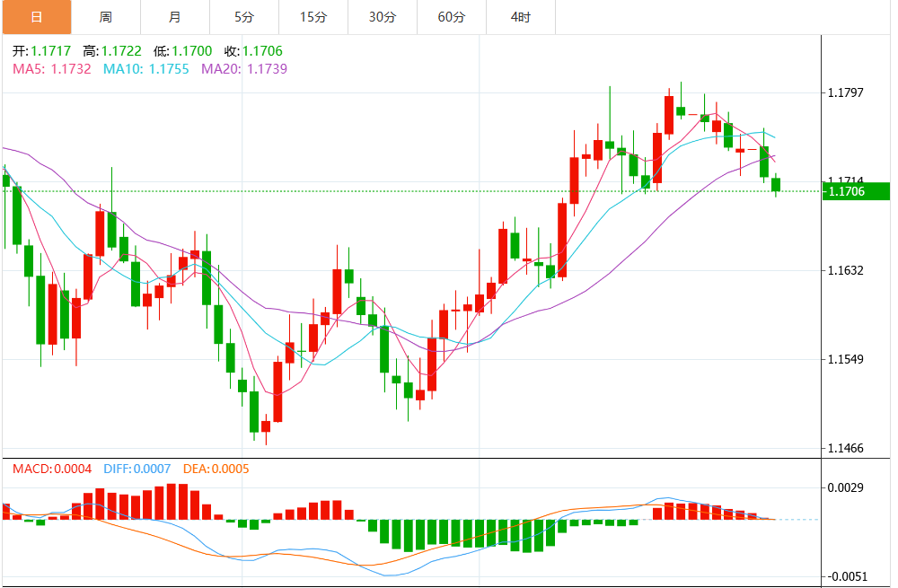The height and width of the screenshot is (588, 898).
Task: Select the 日 daily timeframe tab
Action: click(37, 17)
